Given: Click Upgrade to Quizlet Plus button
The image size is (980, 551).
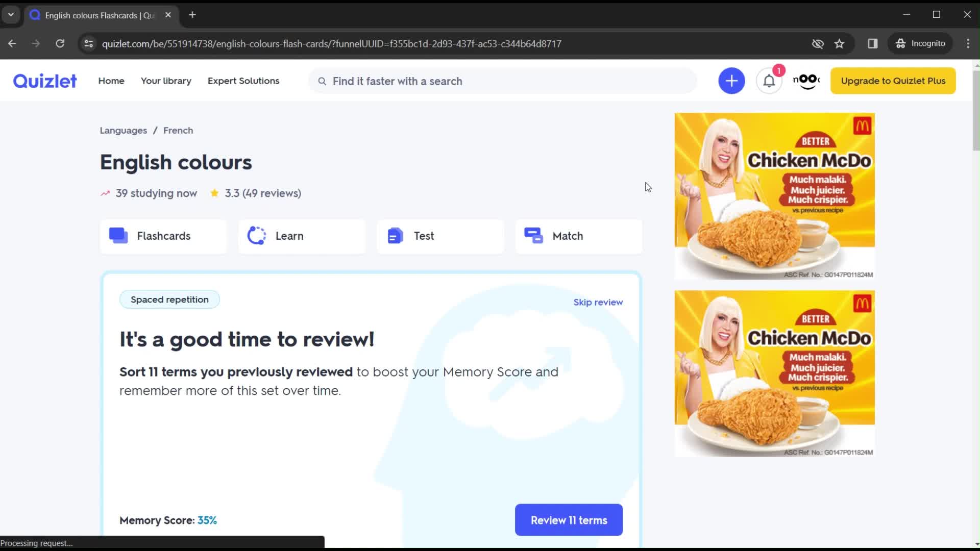Looking at the screenshot, I should pyautogui.click(x=893, y=81).
